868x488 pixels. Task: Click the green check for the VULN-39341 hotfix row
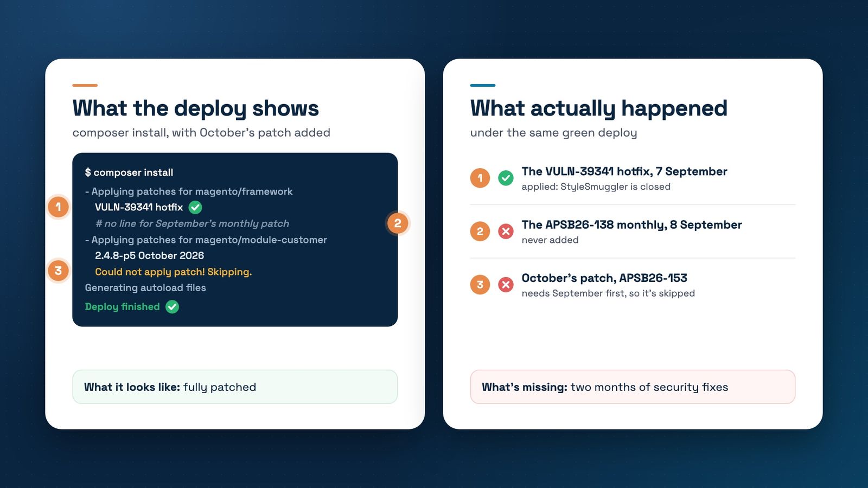pyautogui.click(x=506, y=178)
